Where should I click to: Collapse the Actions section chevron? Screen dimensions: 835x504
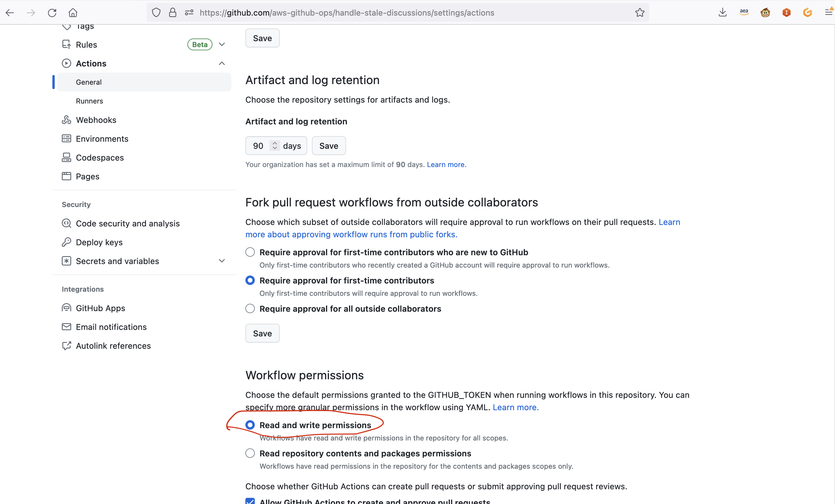coord(222,63)
